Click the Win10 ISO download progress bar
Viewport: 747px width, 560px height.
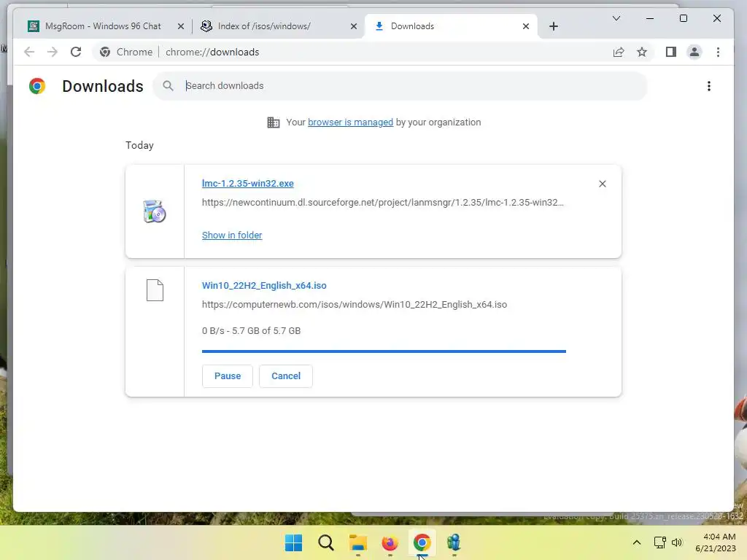384,351
